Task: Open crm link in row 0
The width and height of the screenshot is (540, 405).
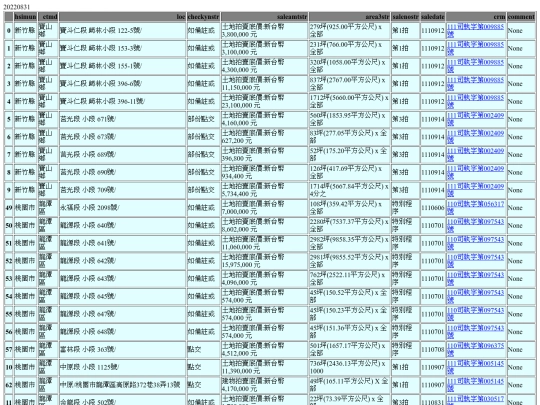Action: pyautogui.click(x=475, y=30)
